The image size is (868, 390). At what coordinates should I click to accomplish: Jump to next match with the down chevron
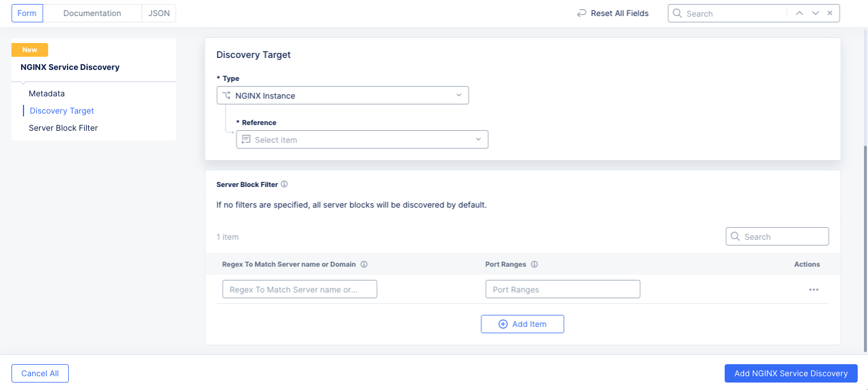point(814,13)
